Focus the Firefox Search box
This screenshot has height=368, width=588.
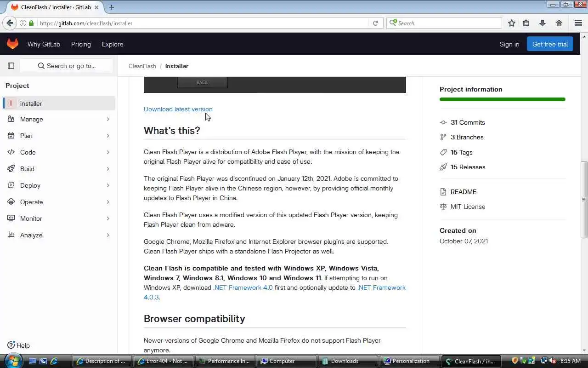tap(444, 23)
